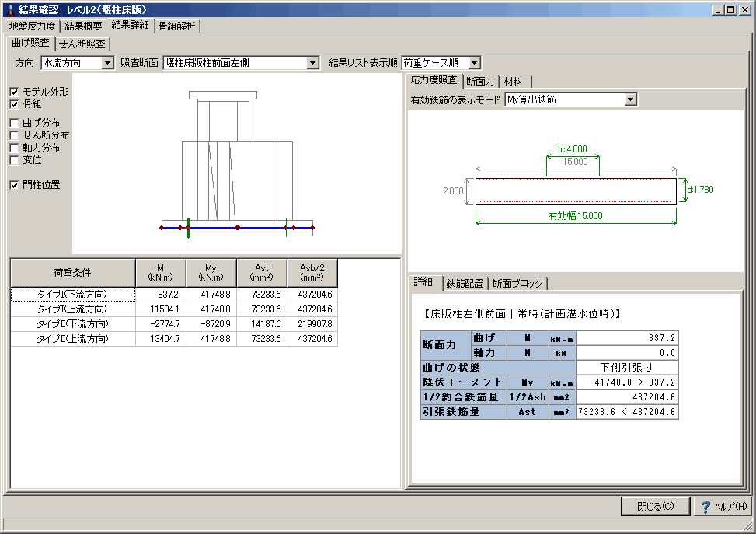Uncheck the モデル外形 checkbox
Image resolution: width=756 pixels, height=534 pixels.
tap(15, 92)
